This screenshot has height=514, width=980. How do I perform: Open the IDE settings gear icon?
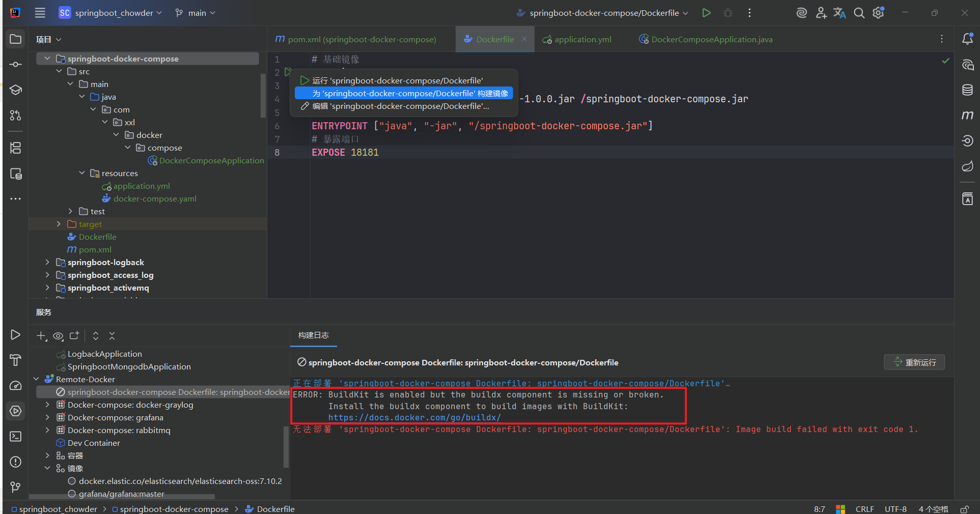(879, 13)
